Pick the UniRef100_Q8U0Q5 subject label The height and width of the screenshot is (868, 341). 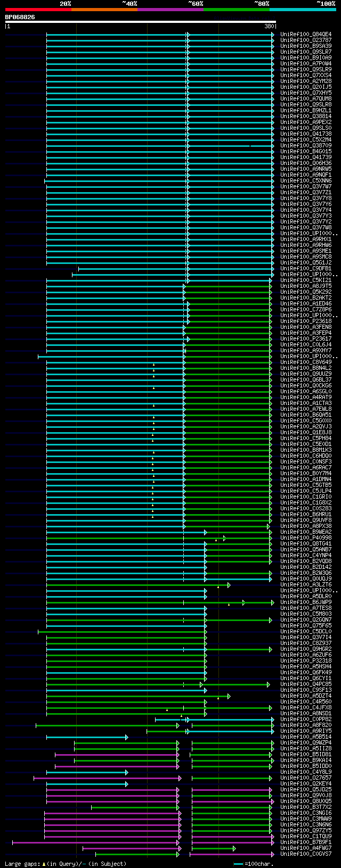click(306, 801)
